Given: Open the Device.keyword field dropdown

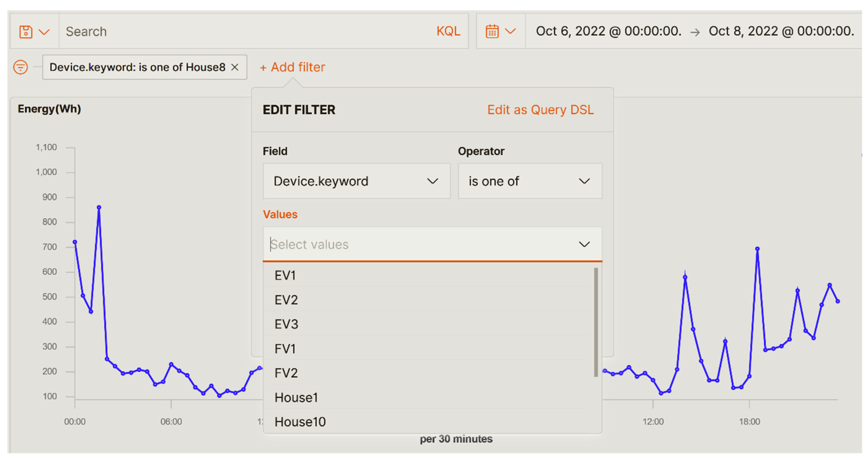Looking at the screenshot, I should (x=356, y=181).
